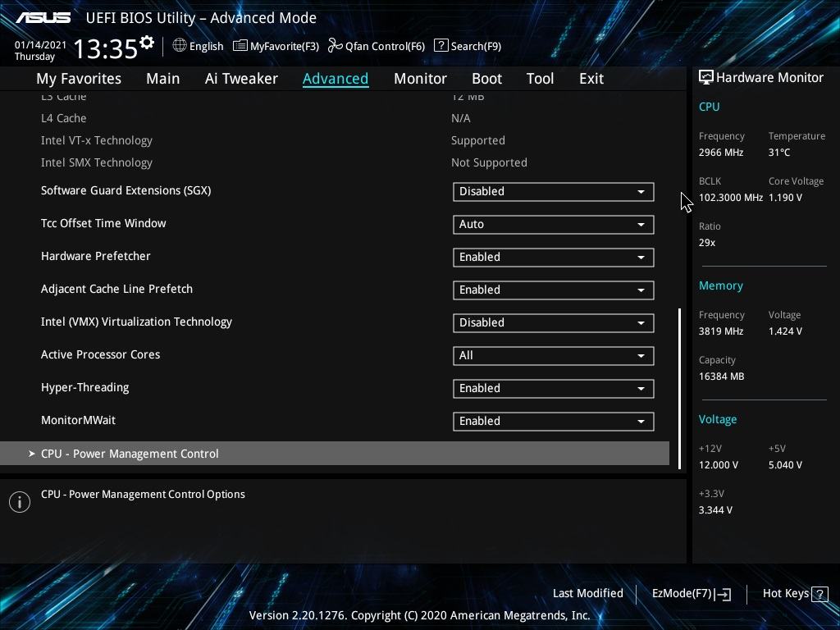
Task: Click the Qfan Control fan icon
Action: coord(335,46)
